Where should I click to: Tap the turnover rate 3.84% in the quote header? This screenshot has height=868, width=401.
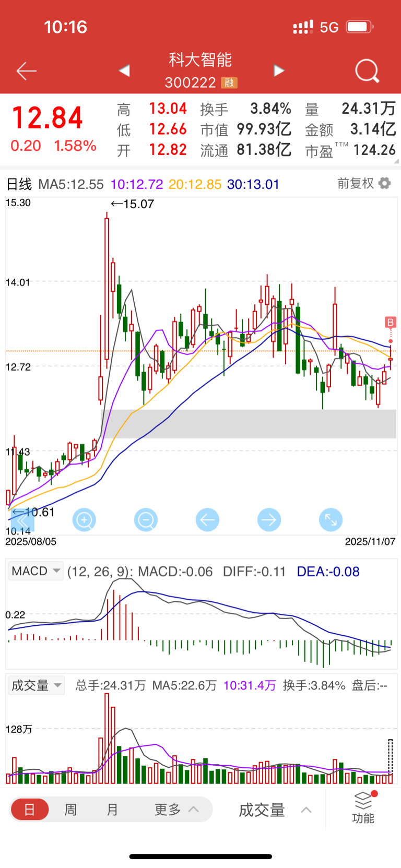tap(270, 109)
